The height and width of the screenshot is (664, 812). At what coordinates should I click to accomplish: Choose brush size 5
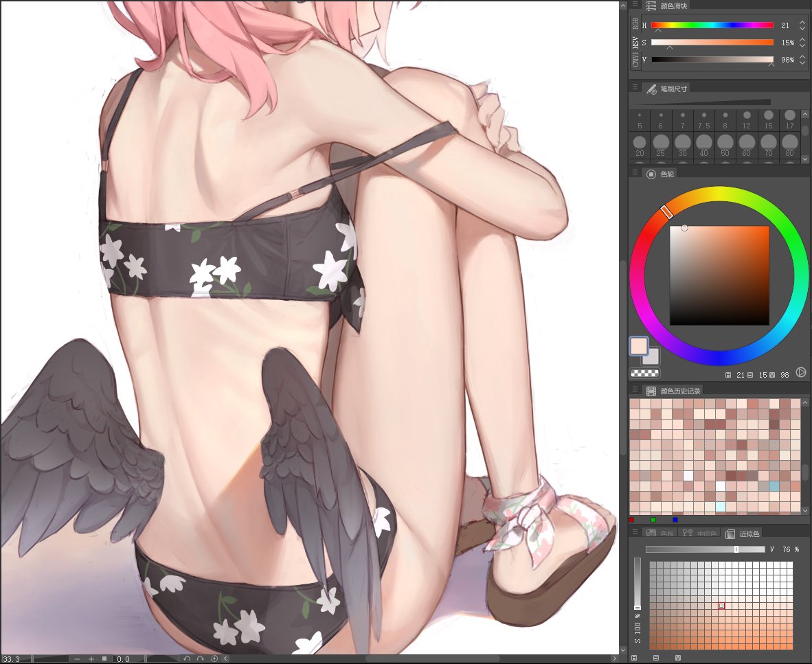pyautogui.click(x=640, y=120)
